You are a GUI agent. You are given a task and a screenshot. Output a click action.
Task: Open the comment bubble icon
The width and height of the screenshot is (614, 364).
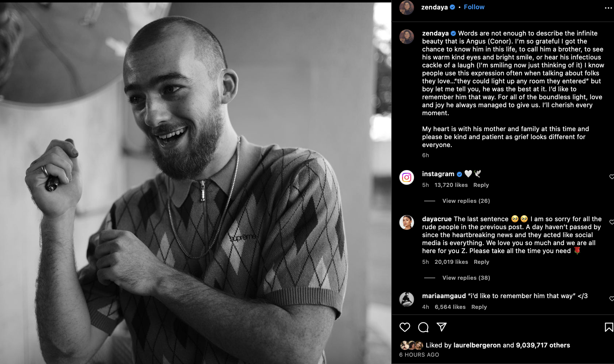click(423, 327)
